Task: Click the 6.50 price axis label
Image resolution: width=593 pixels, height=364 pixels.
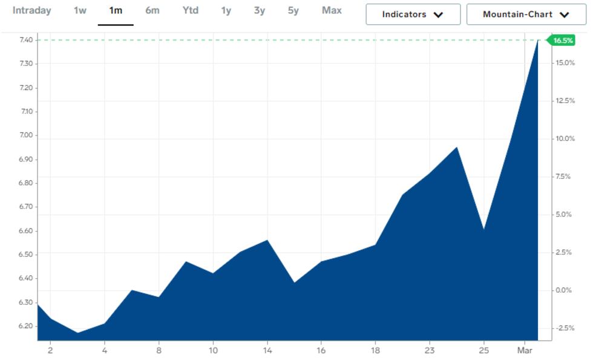Action: click(25, 255)
